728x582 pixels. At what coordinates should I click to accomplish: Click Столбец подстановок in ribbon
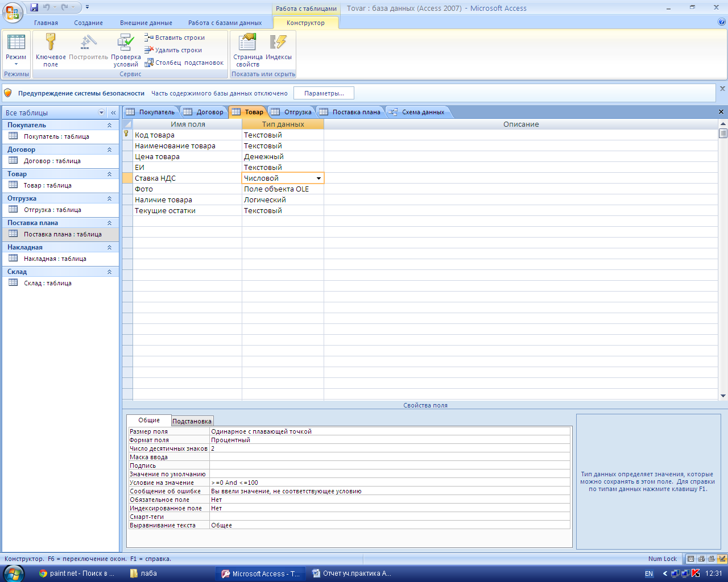click(184, 63)
